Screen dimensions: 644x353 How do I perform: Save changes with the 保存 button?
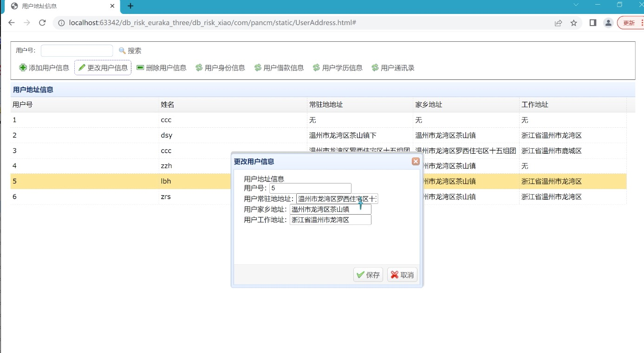pyautogui.click(x=368, y=275)
